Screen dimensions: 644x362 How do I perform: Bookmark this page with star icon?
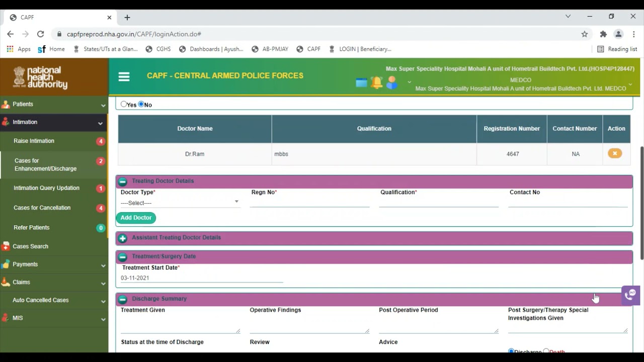click(584, 34)
